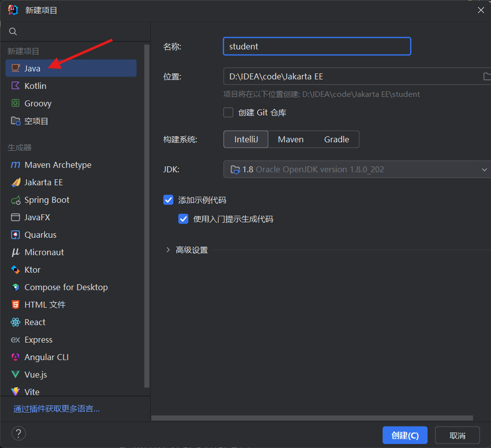Click the IntelliJ IDEA logo in title bar
Image resolution: width=491 pixels, height=448 pixels.
13,9
